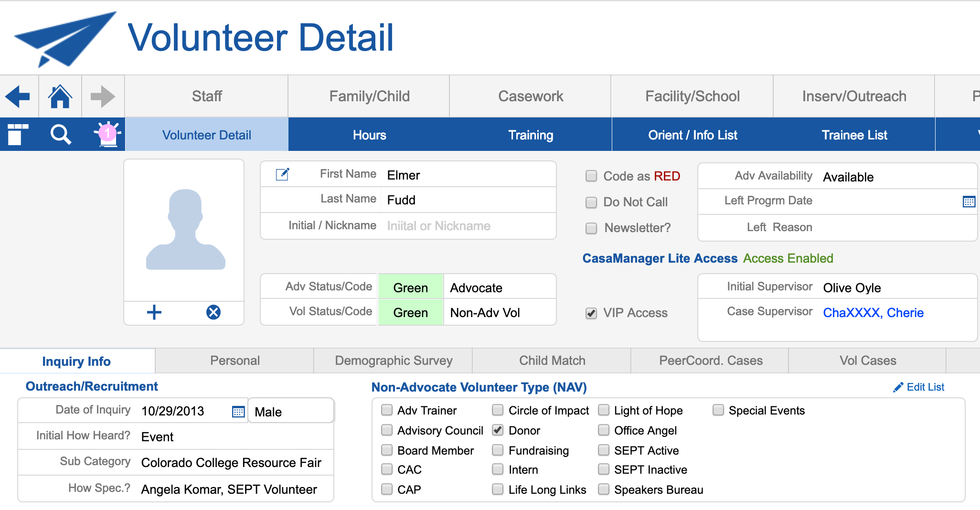This screenshot has height=510, width=980.
Task: Check the Do Not Call box
Action: 591,202
